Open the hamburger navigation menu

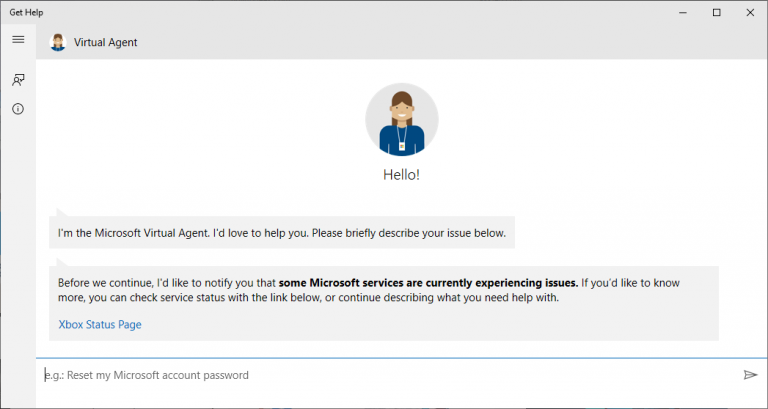tap(18, 40)
